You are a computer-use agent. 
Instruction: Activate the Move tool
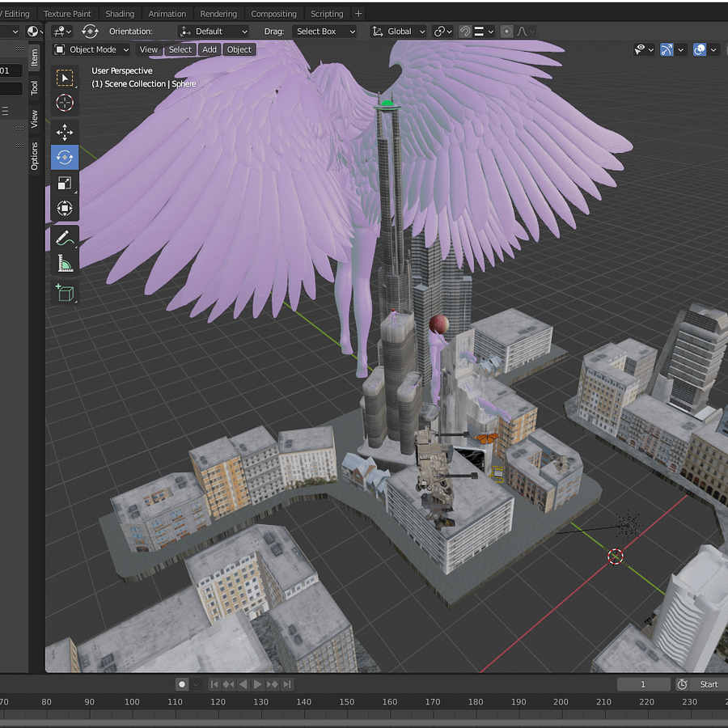65,133
